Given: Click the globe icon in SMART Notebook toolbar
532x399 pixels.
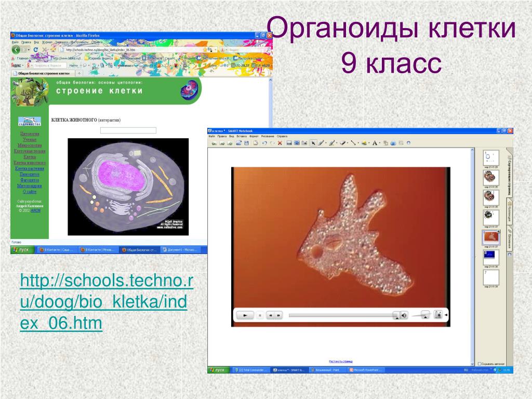Looking at the screenshot, I should coord(393,143).
